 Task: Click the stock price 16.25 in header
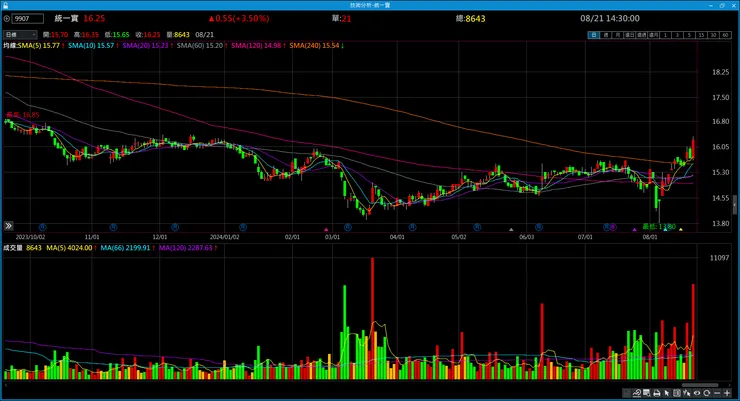[x=94, y=18]
